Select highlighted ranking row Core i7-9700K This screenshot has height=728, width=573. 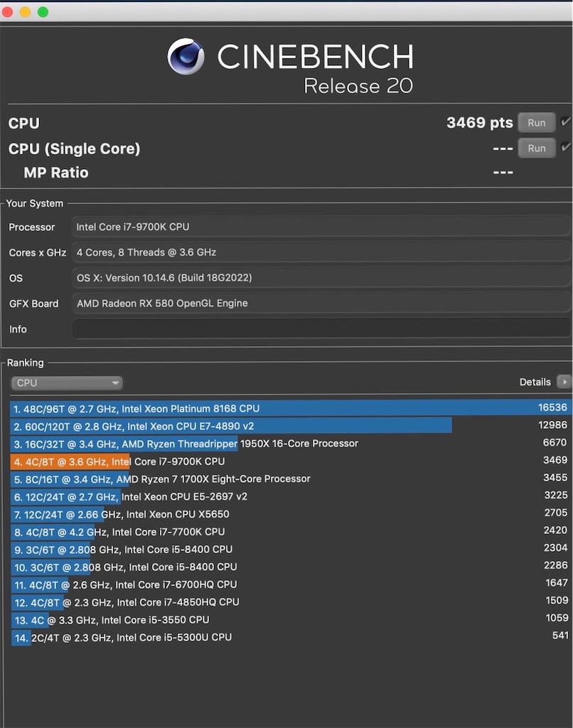tap(291, 461)
